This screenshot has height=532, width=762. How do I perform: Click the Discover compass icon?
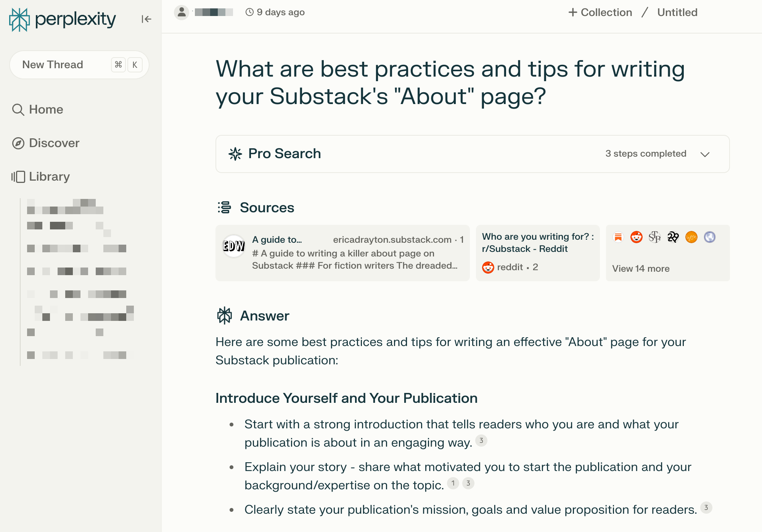click(18, 143)
